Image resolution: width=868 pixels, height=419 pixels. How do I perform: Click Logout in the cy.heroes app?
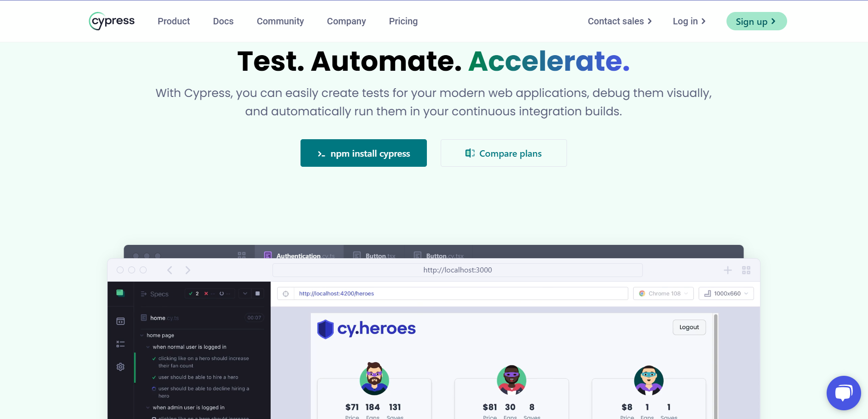[689, 327]
